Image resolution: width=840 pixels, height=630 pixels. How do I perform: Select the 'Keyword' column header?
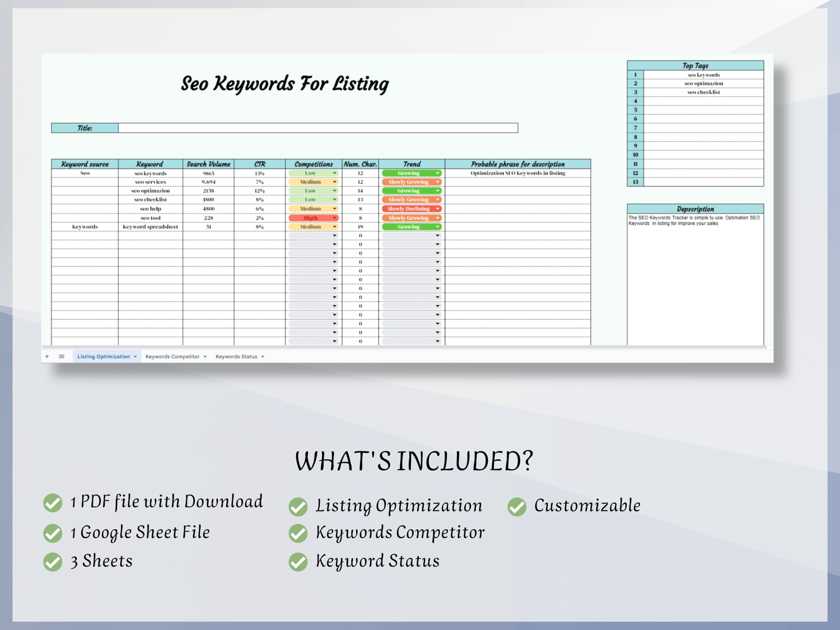150,164
